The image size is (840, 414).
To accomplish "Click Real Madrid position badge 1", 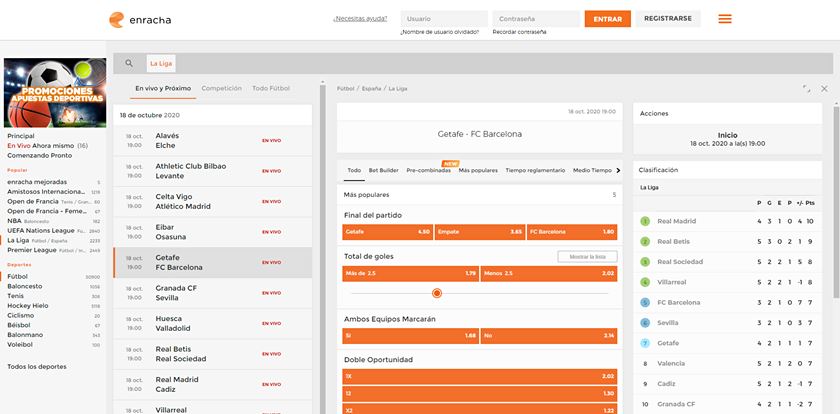I will pos(645,221).
